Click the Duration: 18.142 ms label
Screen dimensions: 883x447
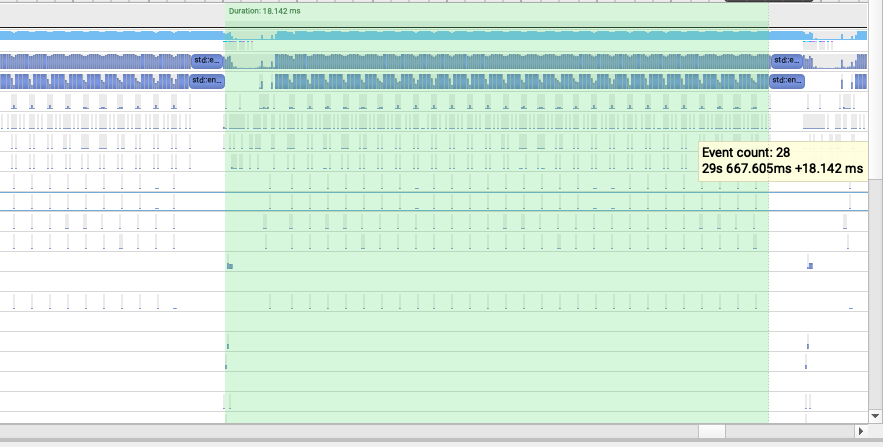click(x=264, y=11)
